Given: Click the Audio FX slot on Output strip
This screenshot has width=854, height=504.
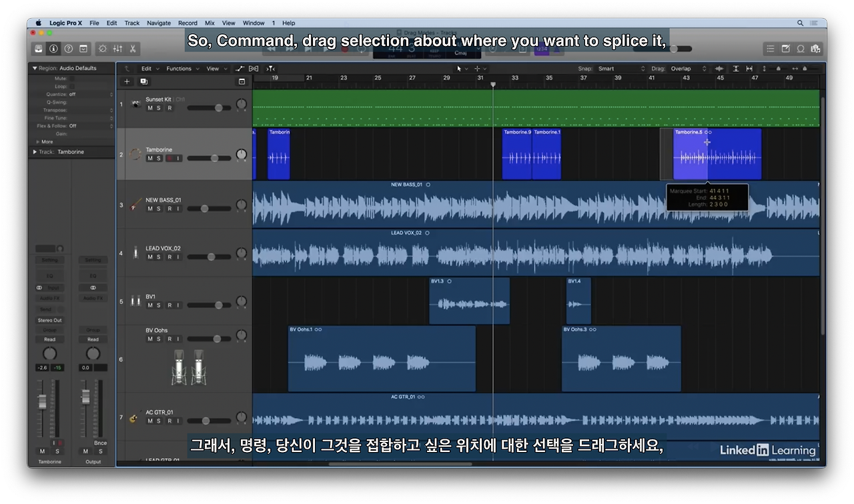Looking at the screenshot, I should (x=93, y=298).
